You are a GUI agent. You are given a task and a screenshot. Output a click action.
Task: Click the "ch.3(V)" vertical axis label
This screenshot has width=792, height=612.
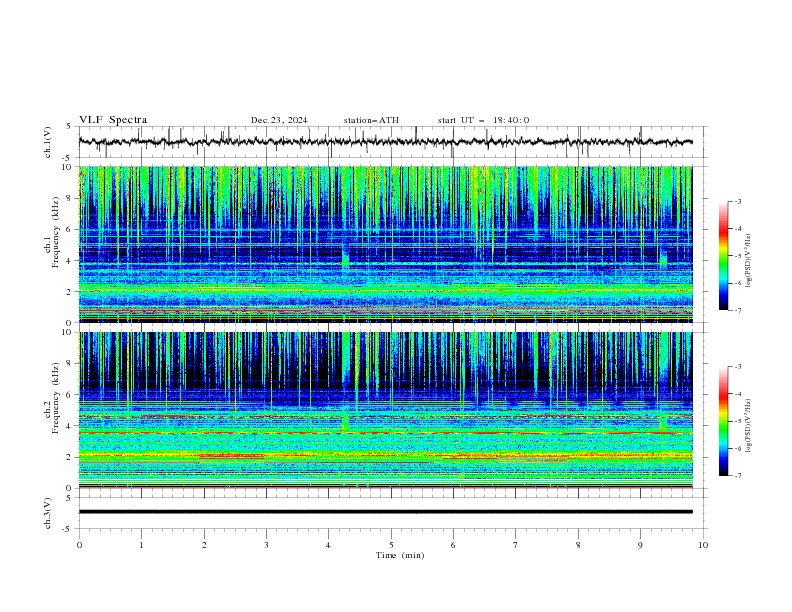pyautogui.click(x=48, y=513)
